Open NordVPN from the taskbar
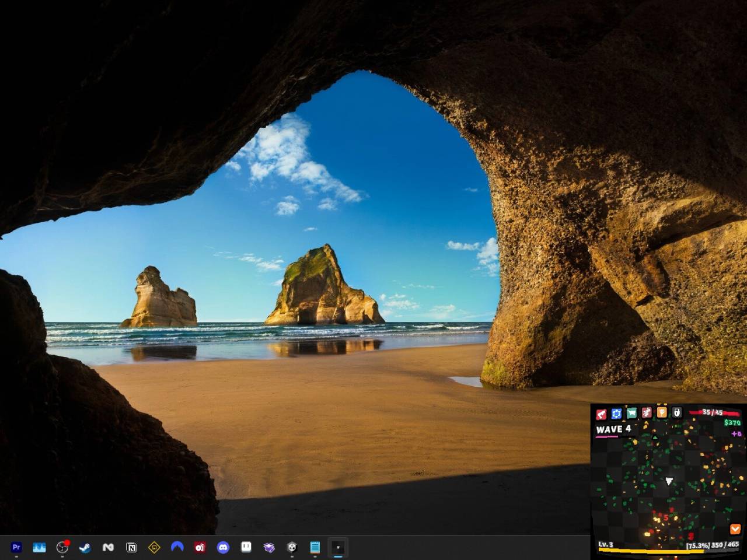747x560 pixels. pos(177,547)
